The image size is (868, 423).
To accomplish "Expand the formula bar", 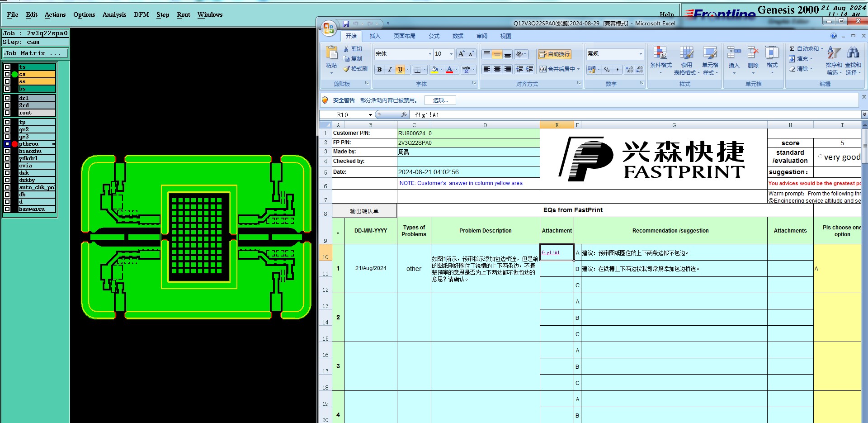I will 864,115.
